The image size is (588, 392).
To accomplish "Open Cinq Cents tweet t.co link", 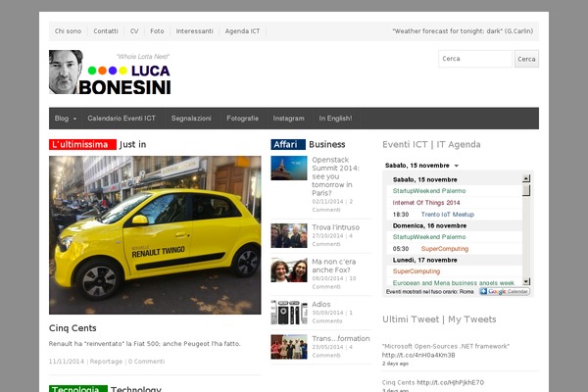I will [x=451, y=382].
